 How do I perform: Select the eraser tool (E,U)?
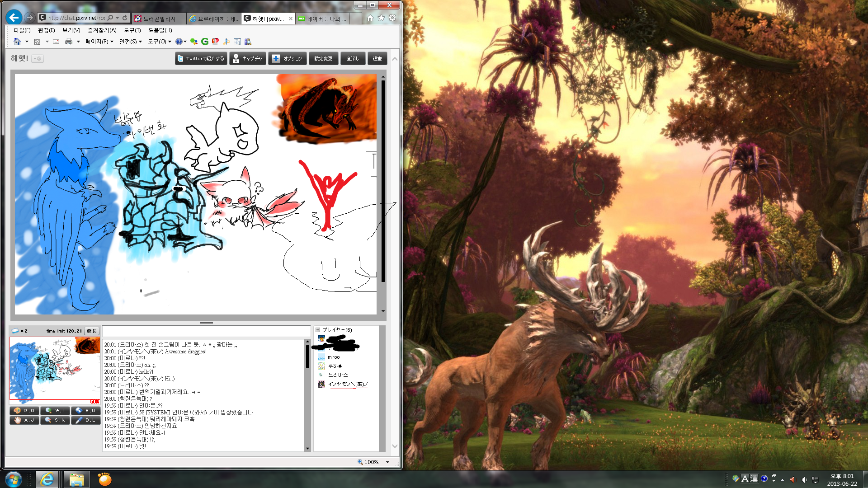pyautogui.click(x=86, y=410)
